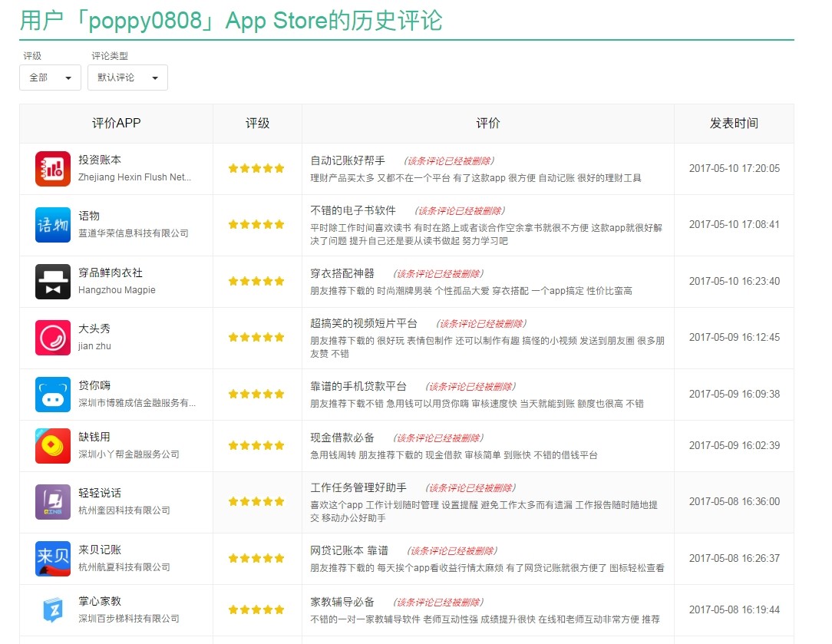Click the 缺钱用 app icon

53,446
